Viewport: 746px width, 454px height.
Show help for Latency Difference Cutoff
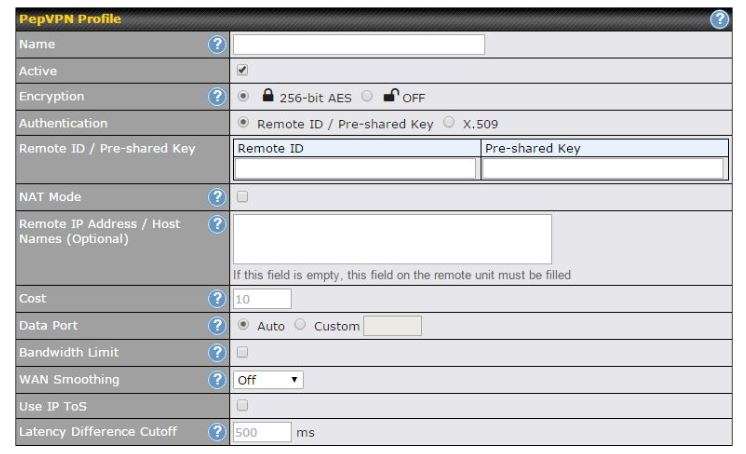click(214, 432)
